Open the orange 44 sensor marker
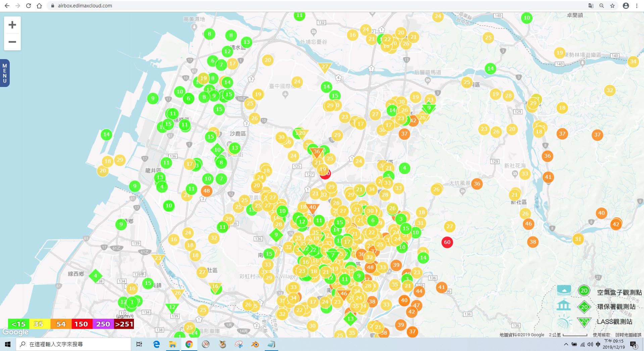Viewport: 644px width, 351px height. (x=419, y=291)
